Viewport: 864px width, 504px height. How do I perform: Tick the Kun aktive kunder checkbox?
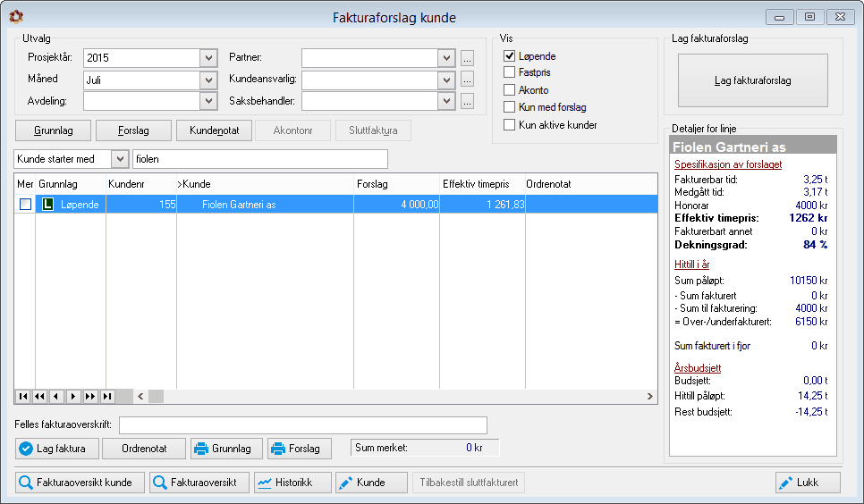[x=509, y=124]
